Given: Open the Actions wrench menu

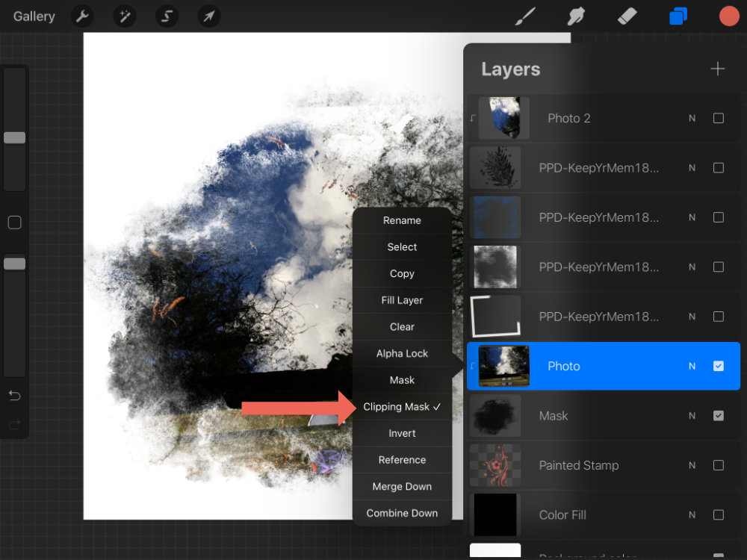Looking at the screenshot, I should pos(82,16).
